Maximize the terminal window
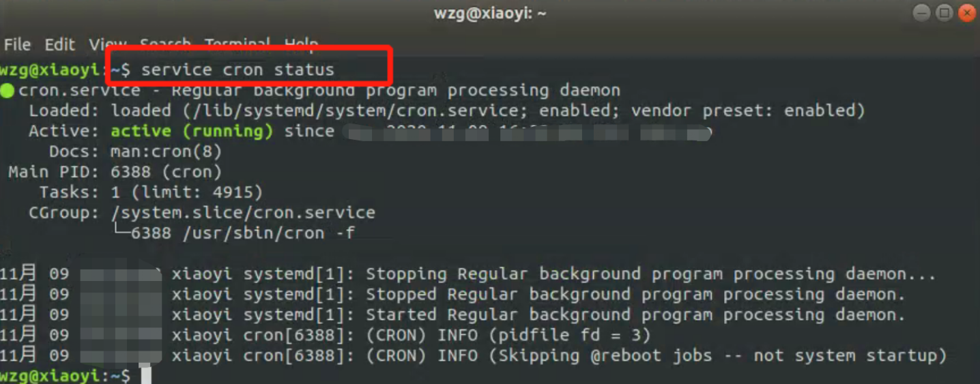 944,13
